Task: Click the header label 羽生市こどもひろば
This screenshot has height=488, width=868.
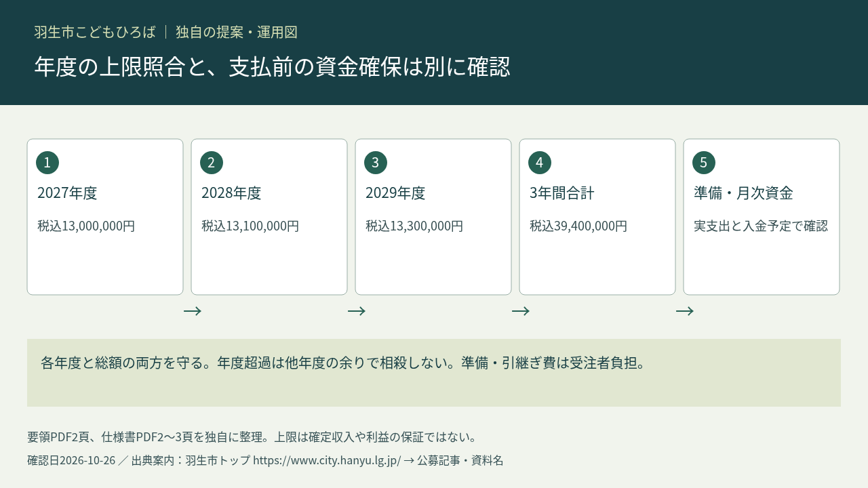Action: pos(95,32)
